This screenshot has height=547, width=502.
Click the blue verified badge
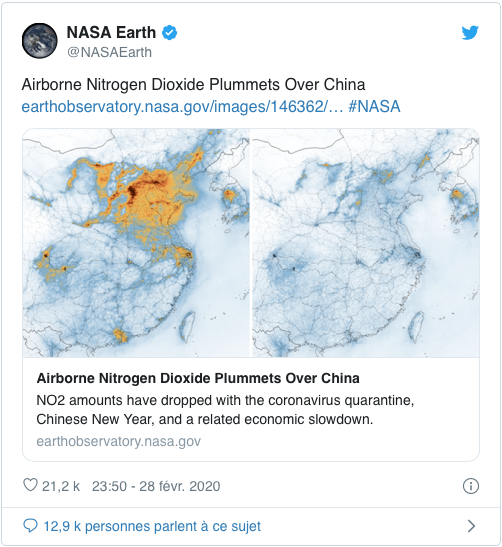click(x=170, y=33)
